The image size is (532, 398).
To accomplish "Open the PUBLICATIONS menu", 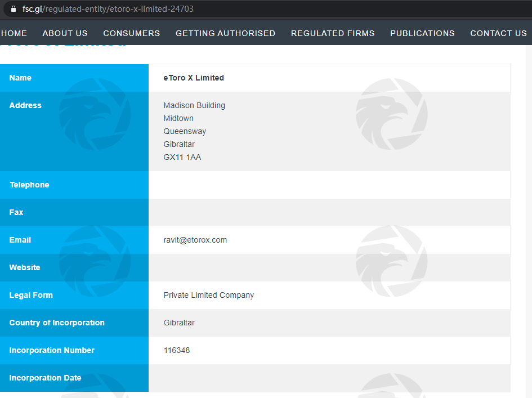I will pyautogui.click(x=422, y=33).
